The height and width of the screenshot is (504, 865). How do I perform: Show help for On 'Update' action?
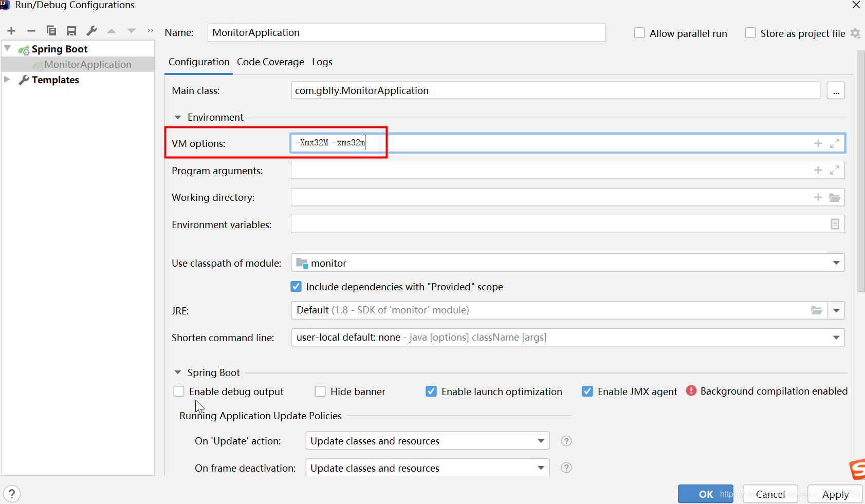click(566, 441)
